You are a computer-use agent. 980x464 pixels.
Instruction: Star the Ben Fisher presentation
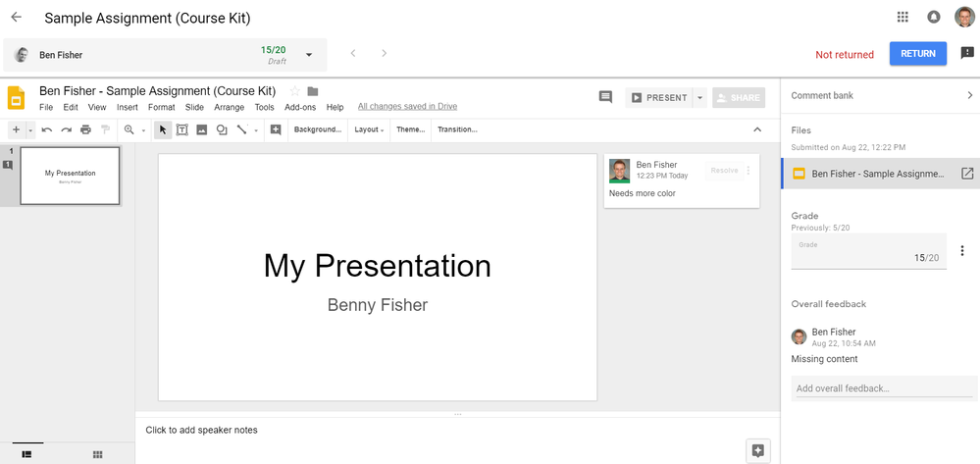tap(294, 91)
